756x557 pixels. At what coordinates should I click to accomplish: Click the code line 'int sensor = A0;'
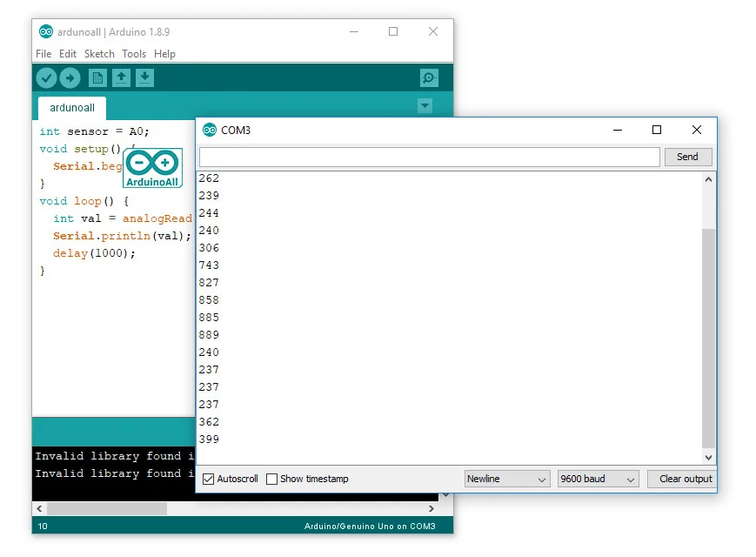[95, 131]
